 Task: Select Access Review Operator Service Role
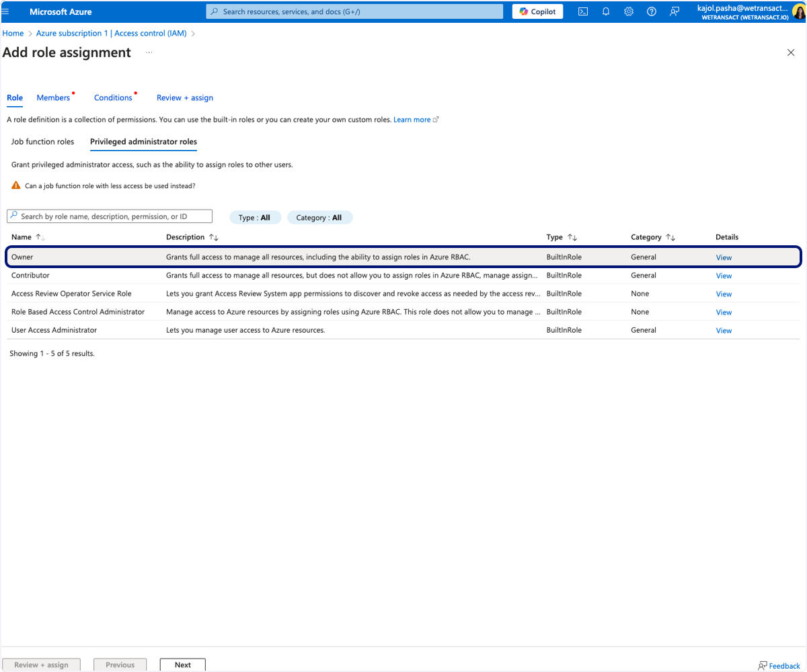tap(404, 294)
